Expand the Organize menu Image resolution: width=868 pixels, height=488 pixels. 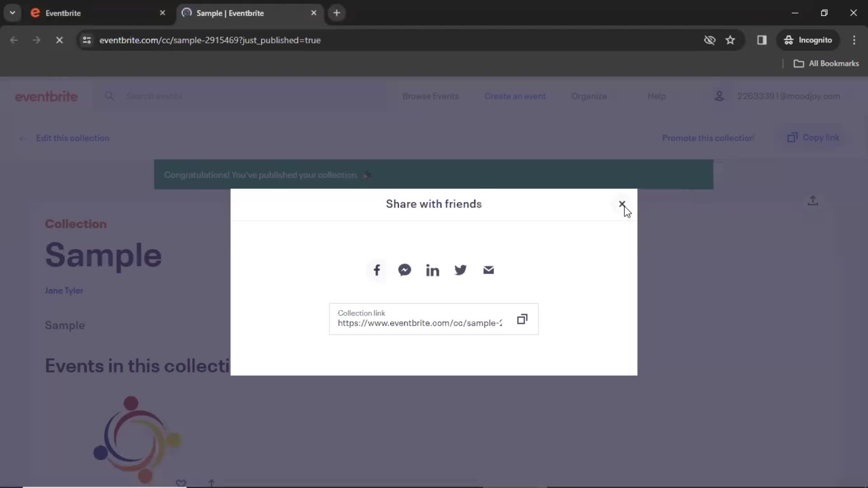click(x=589, y=96)
